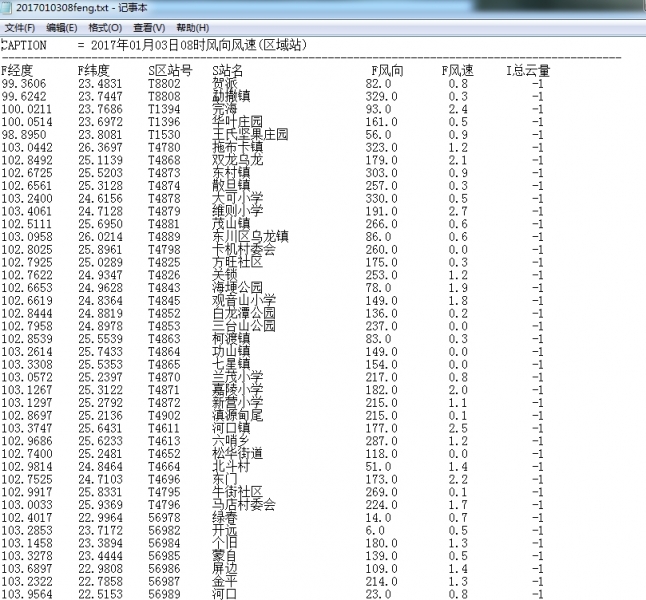Click the S站名 column header text
The height and width of the screenshot is (600, 646).
click(228, 71)
